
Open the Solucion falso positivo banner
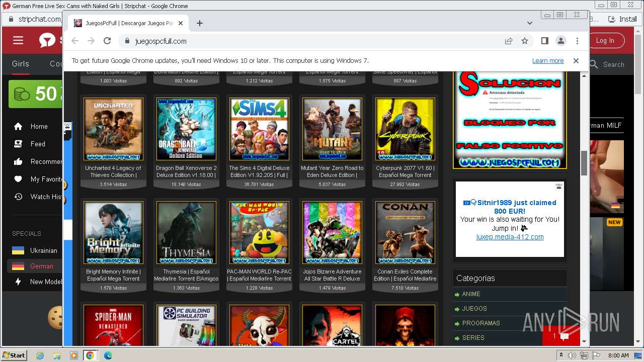[510, 120]
